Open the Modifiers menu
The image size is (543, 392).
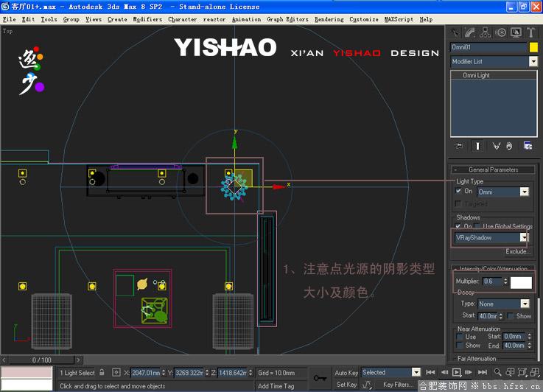point(147,19)
